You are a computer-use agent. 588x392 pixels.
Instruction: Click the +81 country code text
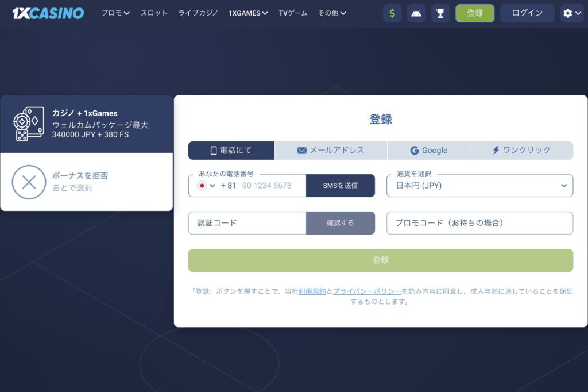pos(229,186)
